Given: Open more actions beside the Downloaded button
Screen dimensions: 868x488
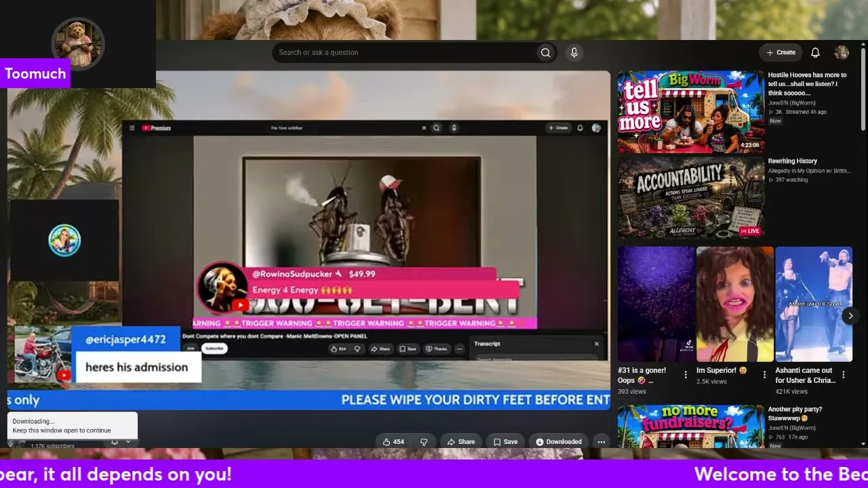Looking at the screenshot, I should click(601, 442).
